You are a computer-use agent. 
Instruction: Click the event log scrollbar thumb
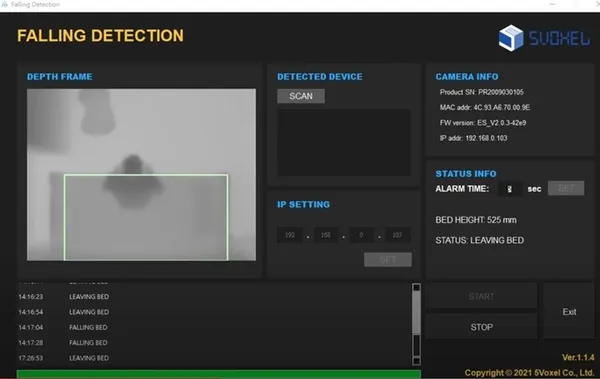point(416,312)
